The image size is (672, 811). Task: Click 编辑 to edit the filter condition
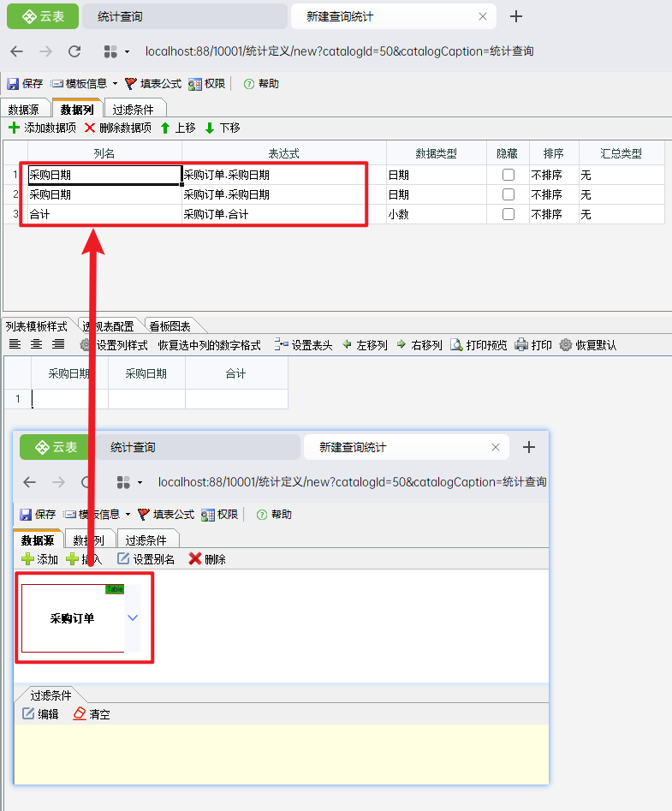pos(41,714)
